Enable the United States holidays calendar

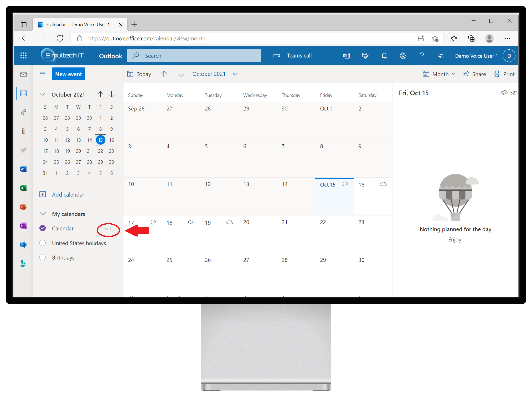pyautogui.click(x=43, y=243)
